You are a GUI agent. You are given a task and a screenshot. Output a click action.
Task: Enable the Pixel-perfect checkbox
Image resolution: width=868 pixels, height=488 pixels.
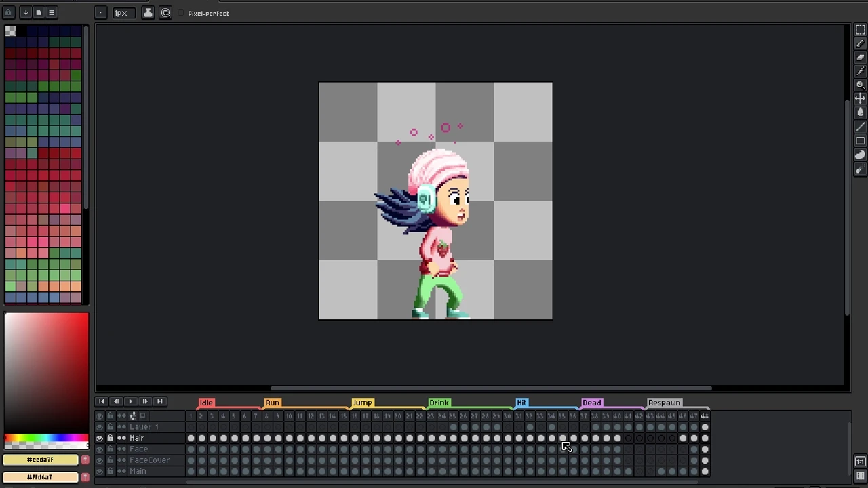click(x=182, y=13)
